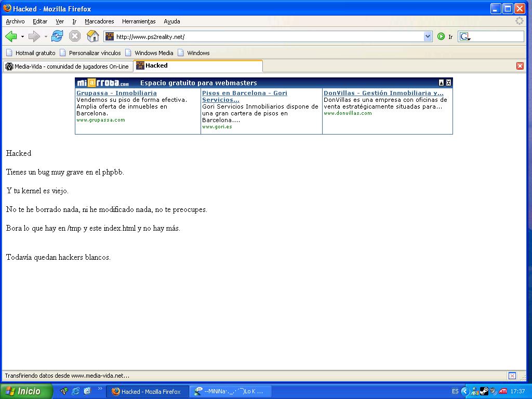Screen dimensions: 532x399
Task: Open the MiNiNa chat window taskbar button
Action: (230, 392)
